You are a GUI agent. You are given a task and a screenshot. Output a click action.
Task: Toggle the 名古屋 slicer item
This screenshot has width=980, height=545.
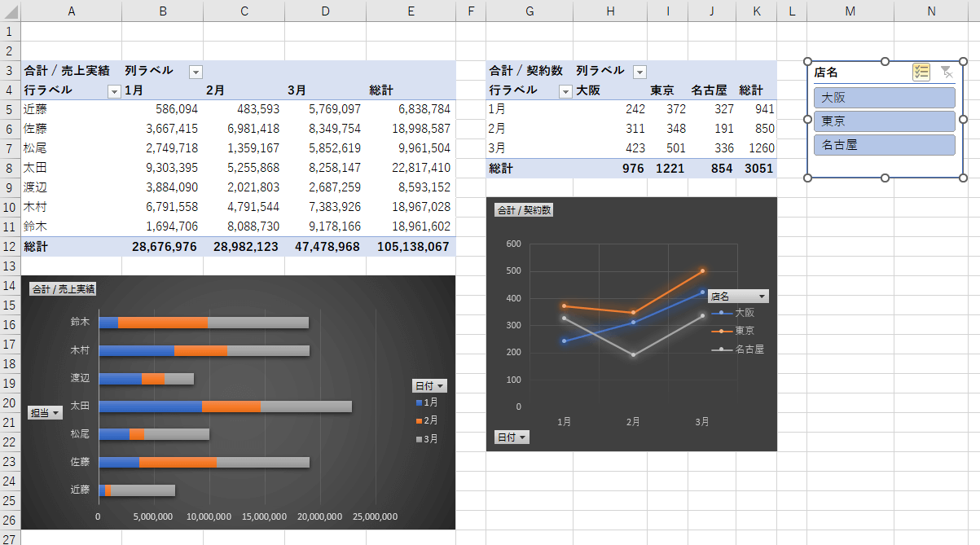click(884, 145)
